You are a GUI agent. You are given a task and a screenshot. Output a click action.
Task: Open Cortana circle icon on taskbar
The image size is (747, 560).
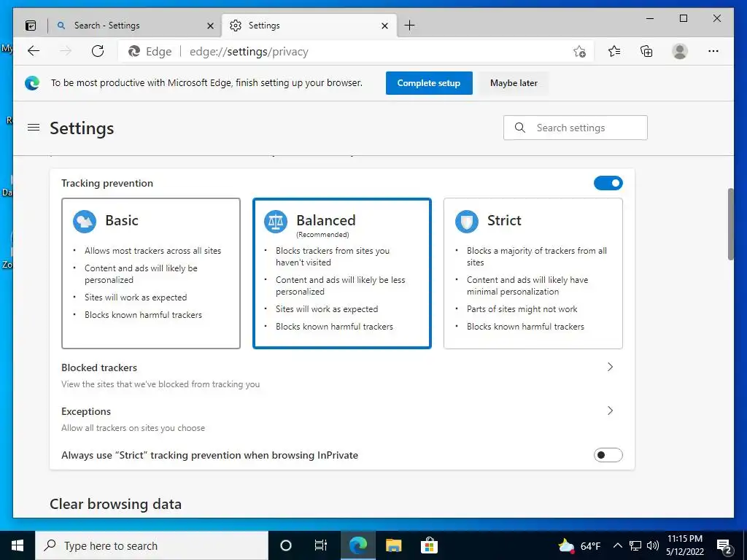pos(286,545)
